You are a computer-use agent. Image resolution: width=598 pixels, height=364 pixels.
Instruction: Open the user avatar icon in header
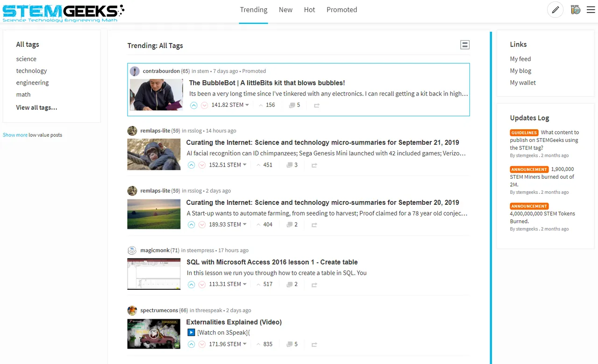click(x=576, y=10)
